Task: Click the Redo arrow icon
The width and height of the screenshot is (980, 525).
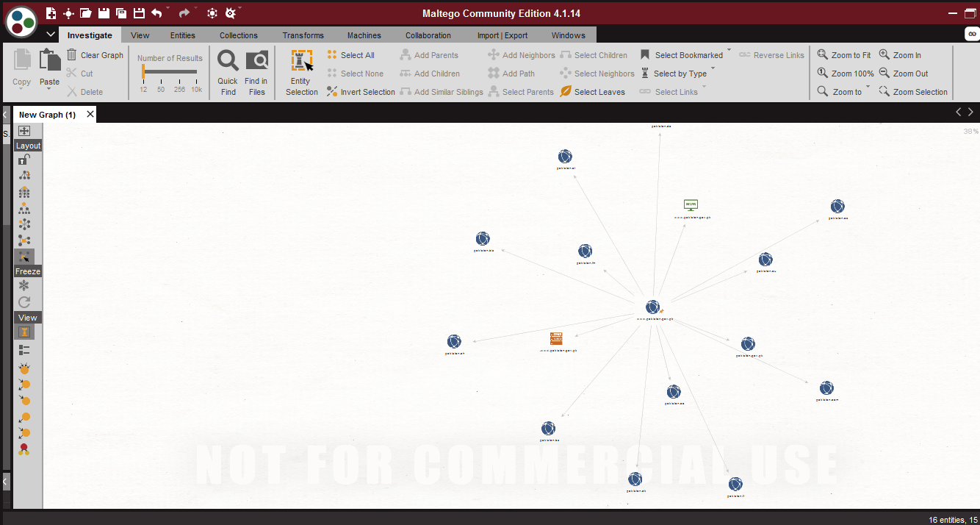Action: coord(184,13)
